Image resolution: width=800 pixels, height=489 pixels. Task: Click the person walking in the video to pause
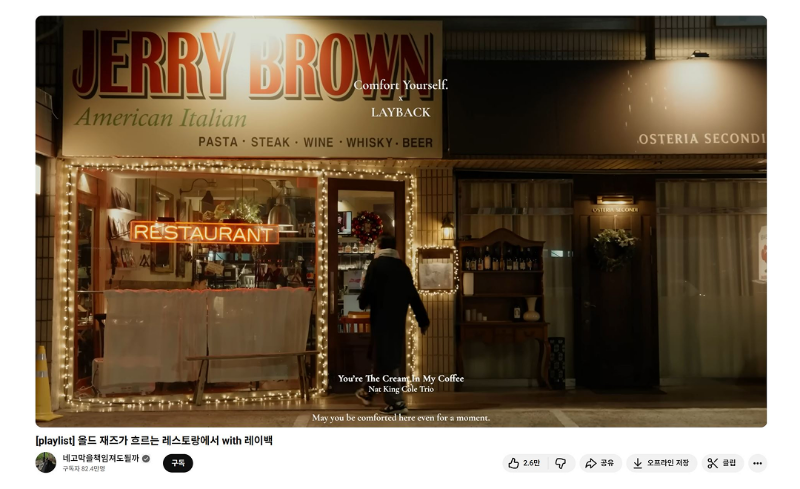tap(388, 310)
